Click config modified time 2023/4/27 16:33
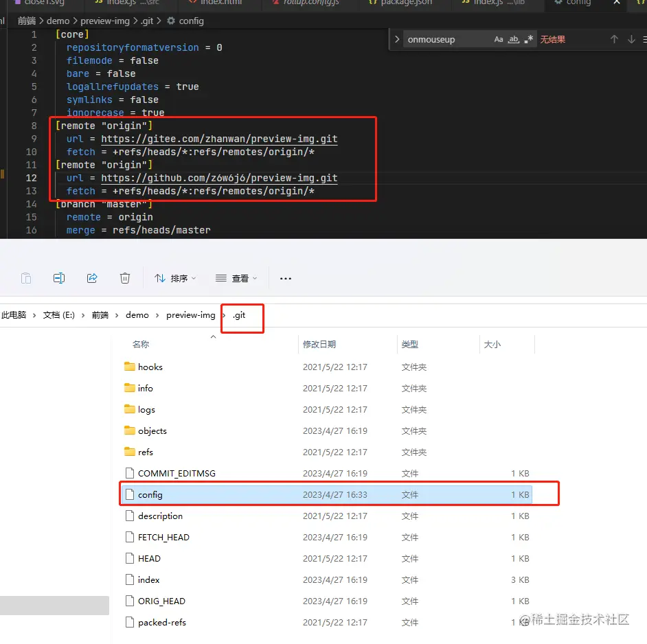The image size is (647, 644). (335, 495)
